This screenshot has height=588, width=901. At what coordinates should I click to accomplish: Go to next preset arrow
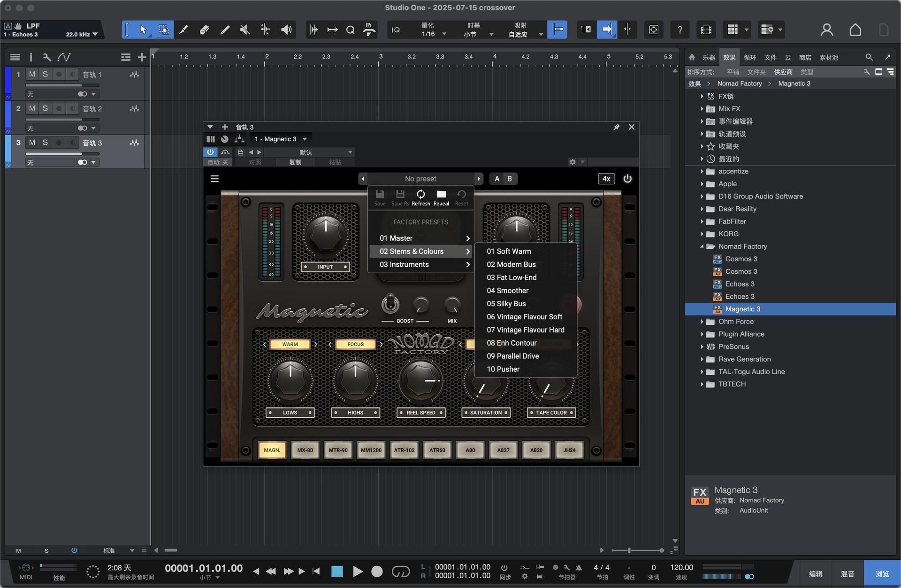pos(479,179)
